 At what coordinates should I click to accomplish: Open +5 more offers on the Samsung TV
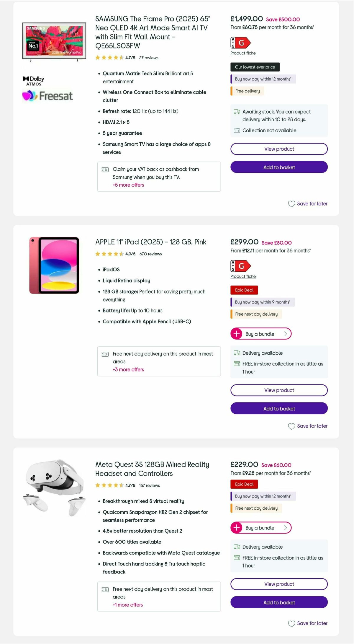(x=128, y=185)
